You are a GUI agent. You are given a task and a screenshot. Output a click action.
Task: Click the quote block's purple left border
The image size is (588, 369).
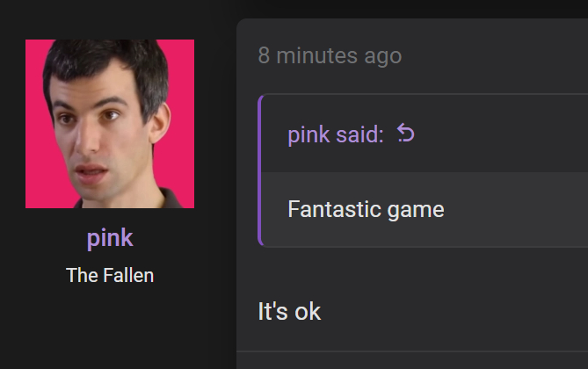[259, 170]
